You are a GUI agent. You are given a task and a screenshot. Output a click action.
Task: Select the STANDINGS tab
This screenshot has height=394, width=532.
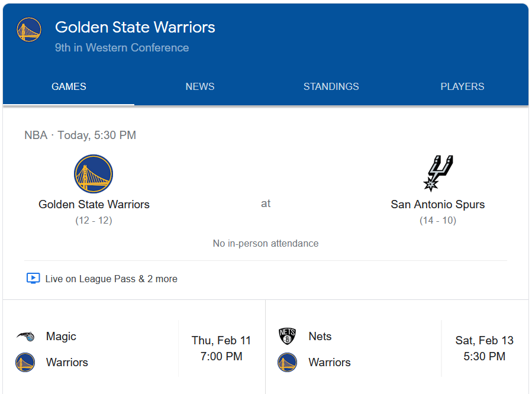[331, 86]
